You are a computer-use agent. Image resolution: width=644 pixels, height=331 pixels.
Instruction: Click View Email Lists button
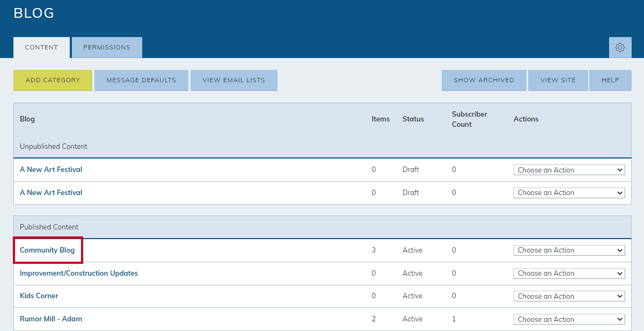233,80
